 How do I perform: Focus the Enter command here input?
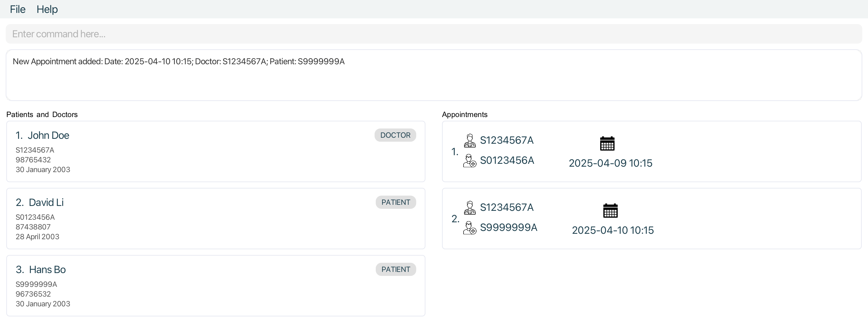[x=434, y=34]
